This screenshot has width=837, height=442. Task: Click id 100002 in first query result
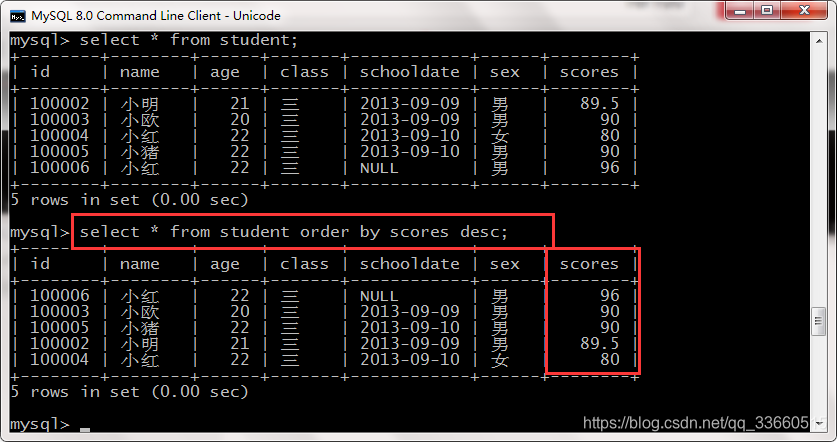59,103
